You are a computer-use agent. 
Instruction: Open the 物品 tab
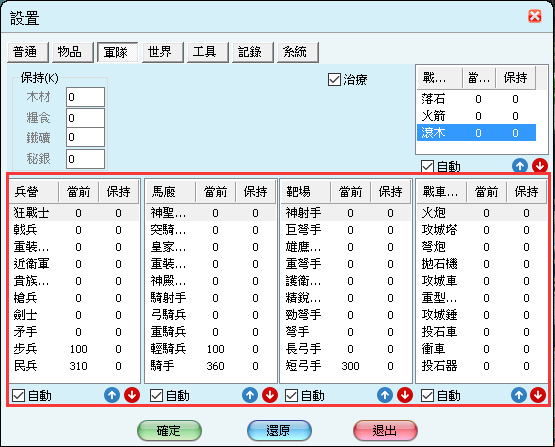(73, 52)
